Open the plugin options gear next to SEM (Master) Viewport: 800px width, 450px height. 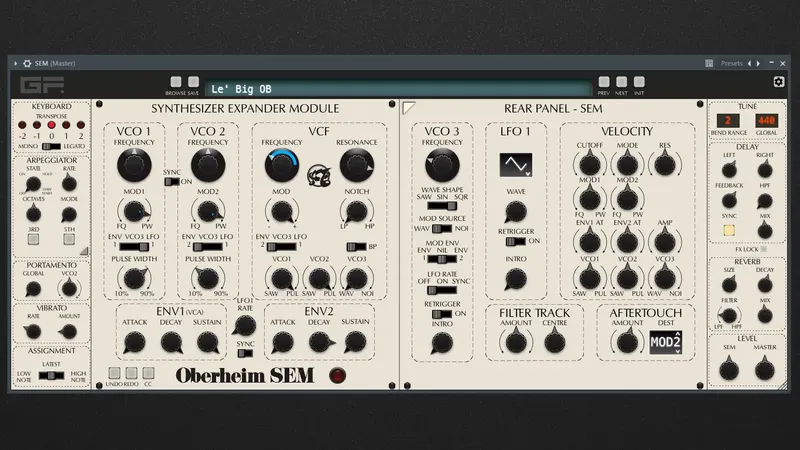pos(27,63)
